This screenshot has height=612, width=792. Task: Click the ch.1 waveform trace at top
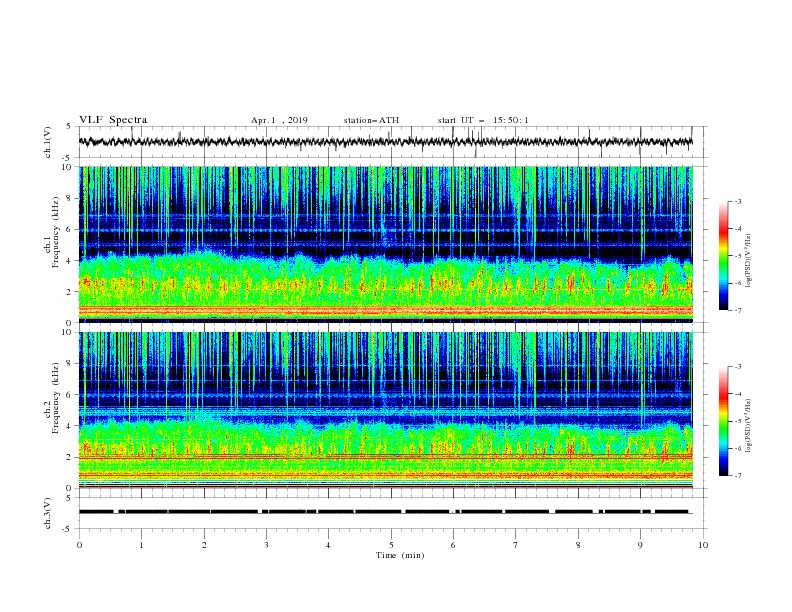click(x=386, y=142)
